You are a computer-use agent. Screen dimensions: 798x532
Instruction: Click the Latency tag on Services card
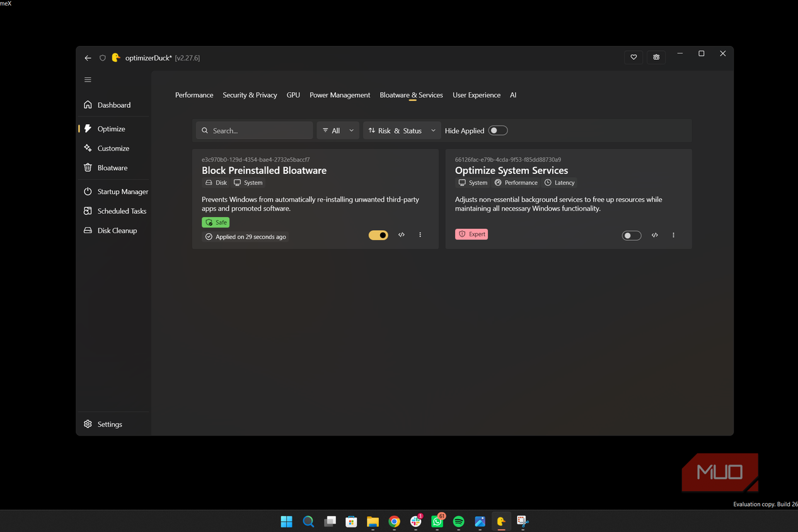(x=559, y=183)
